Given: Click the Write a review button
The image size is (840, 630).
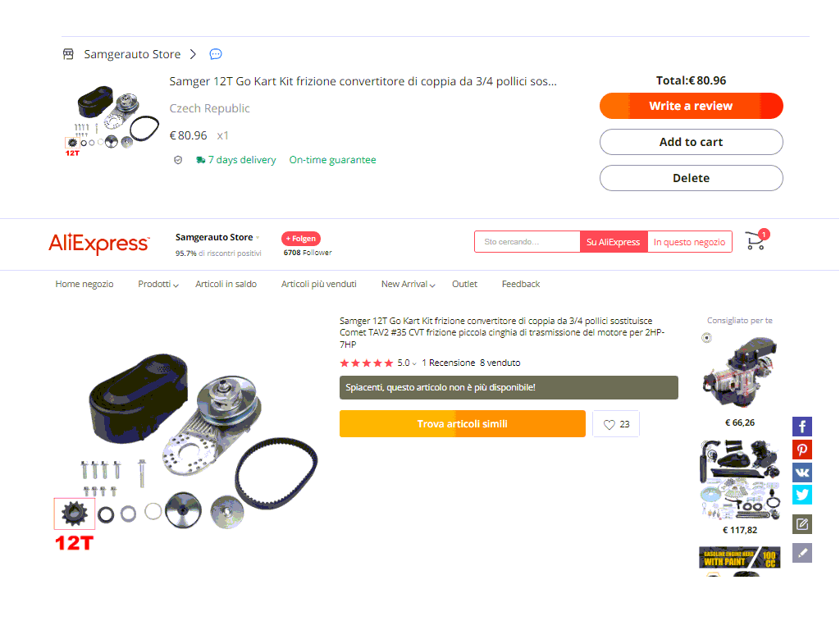Looking at the screenshot, I should click(691, 106).
